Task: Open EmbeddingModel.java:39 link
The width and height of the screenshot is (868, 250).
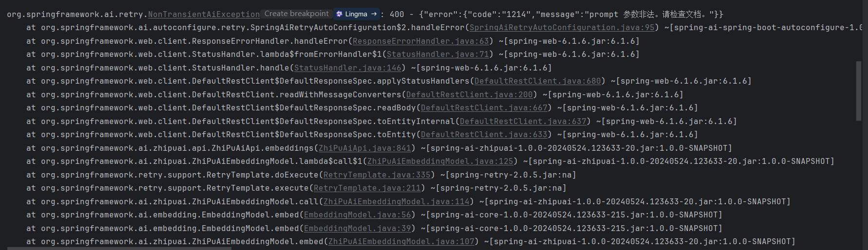Action: [358, 229]
